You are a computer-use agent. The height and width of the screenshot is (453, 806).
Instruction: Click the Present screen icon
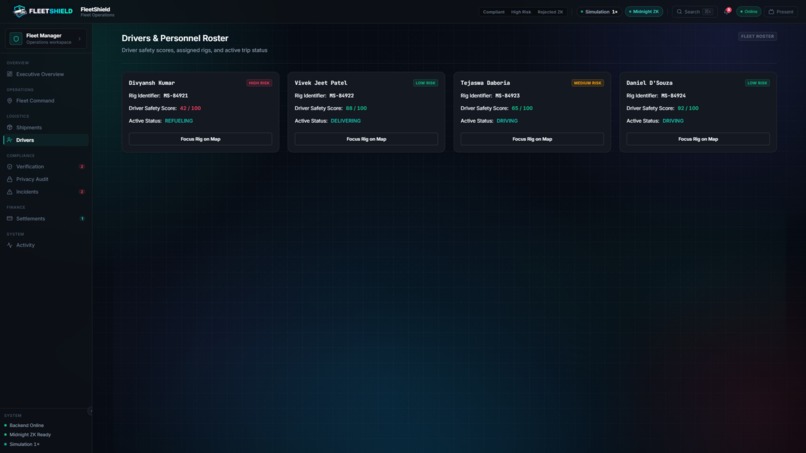click(x=771, y=12)
